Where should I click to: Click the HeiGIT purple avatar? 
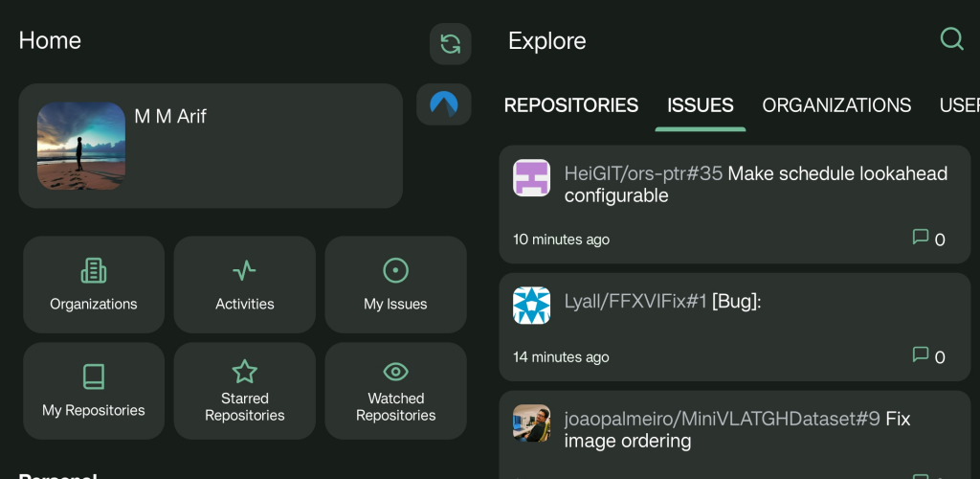531,178
